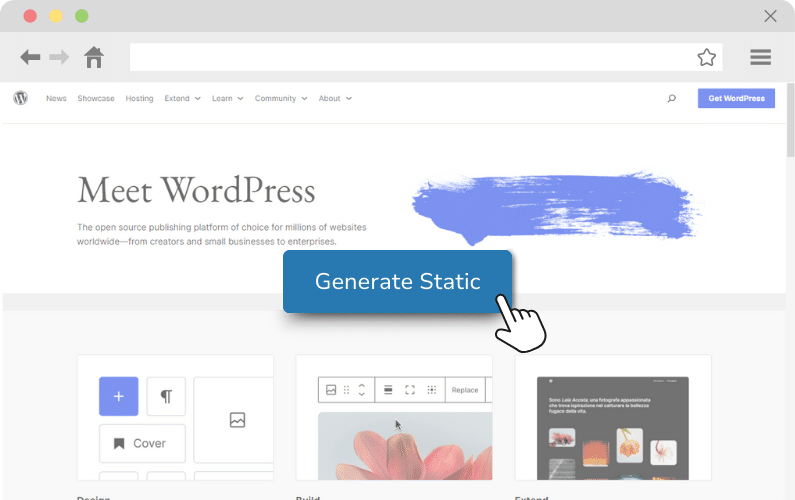Viewport: 795px width, 500px height.
Task: Click the dark portfolio theme preview
Action: point(612,428)
